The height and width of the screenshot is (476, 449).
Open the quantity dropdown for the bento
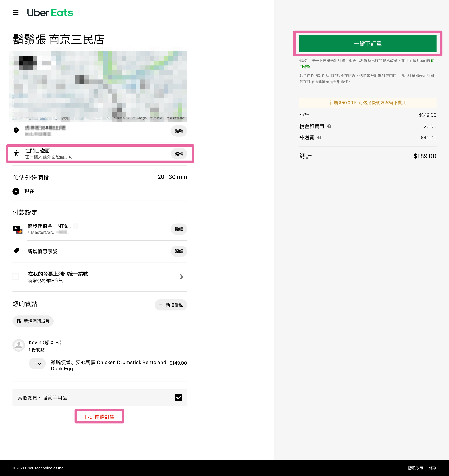tap(37, 363)
